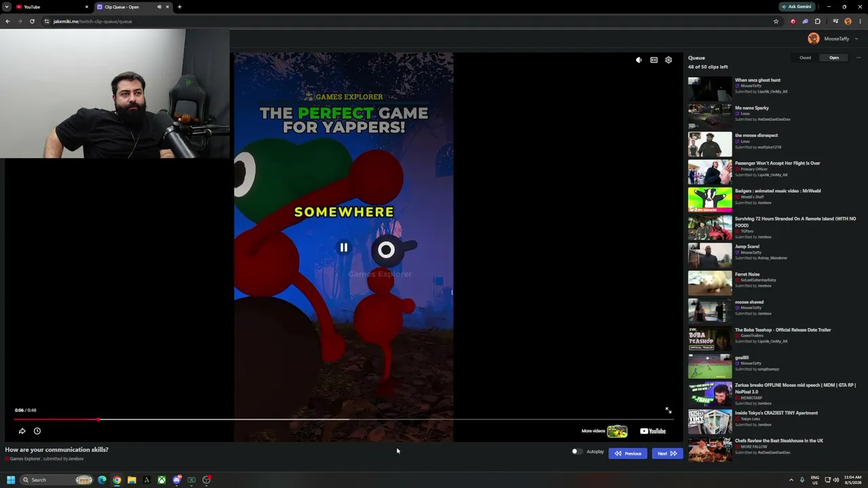Open Microsoft Edge from the taskbar
Viewport: 868px width, 488px height.
pos(102,480)
